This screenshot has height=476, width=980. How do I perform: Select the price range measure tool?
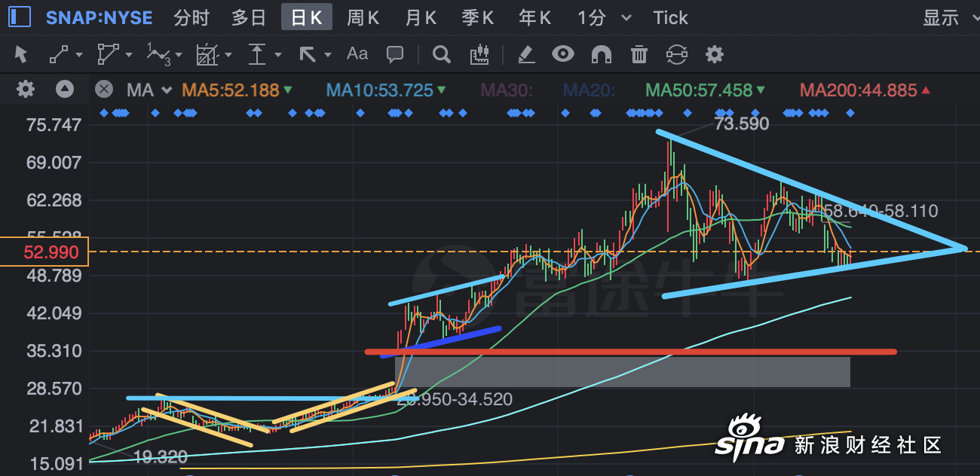point(258,54)
